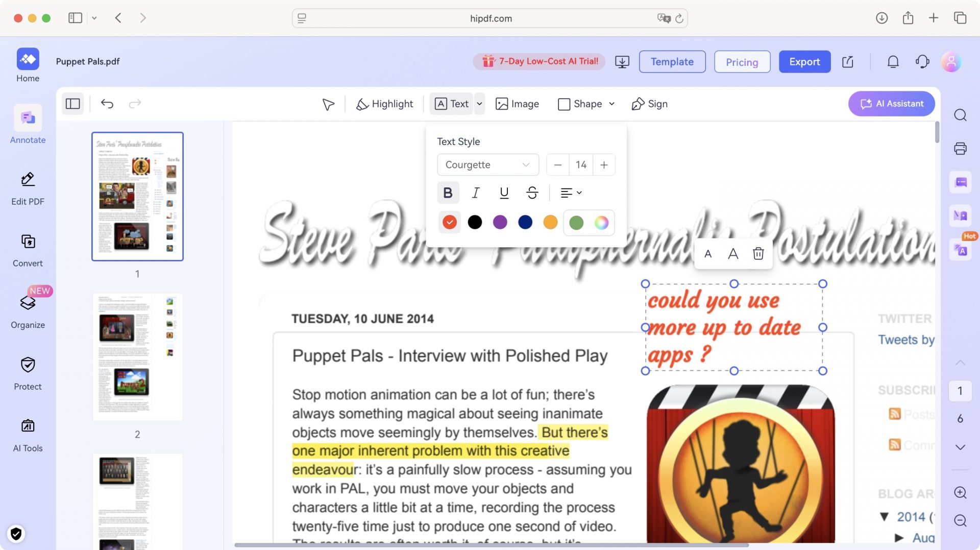
Task: Open page 2 from thumbnails
Action: (137, 356)
